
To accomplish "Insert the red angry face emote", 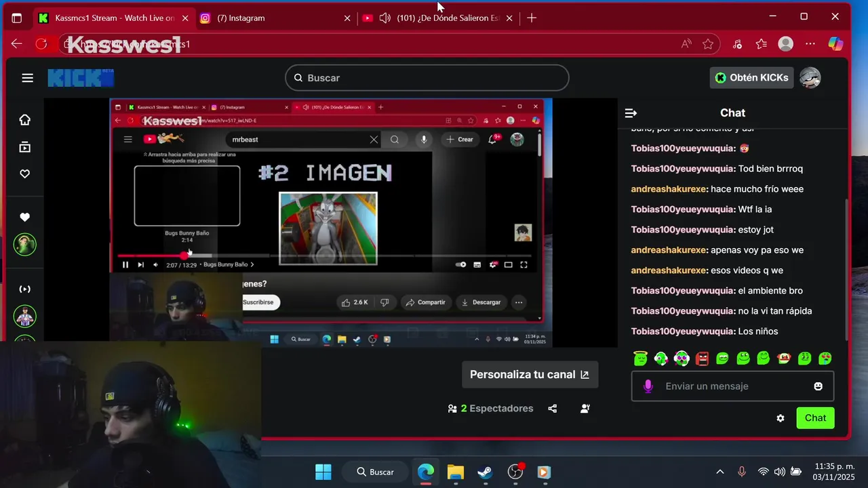I will point(703,358).
